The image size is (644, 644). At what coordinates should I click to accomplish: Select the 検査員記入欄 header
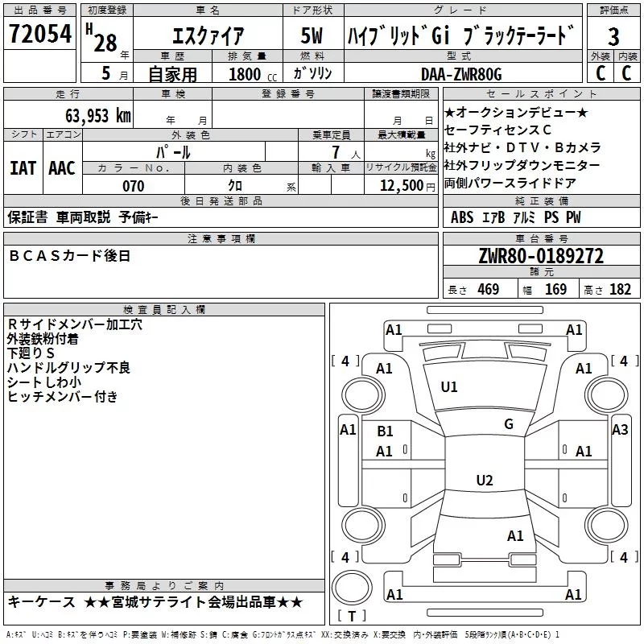point(164,310)
